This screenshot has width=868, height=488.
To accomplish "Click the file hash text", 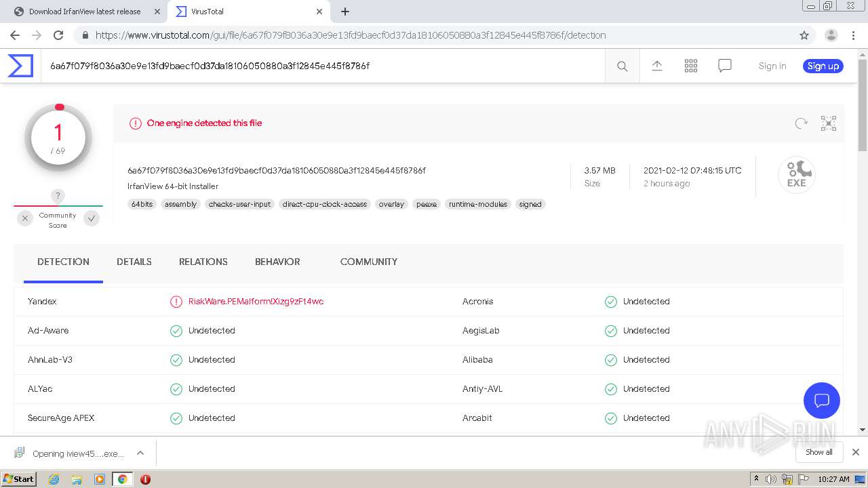I will 277,171.
